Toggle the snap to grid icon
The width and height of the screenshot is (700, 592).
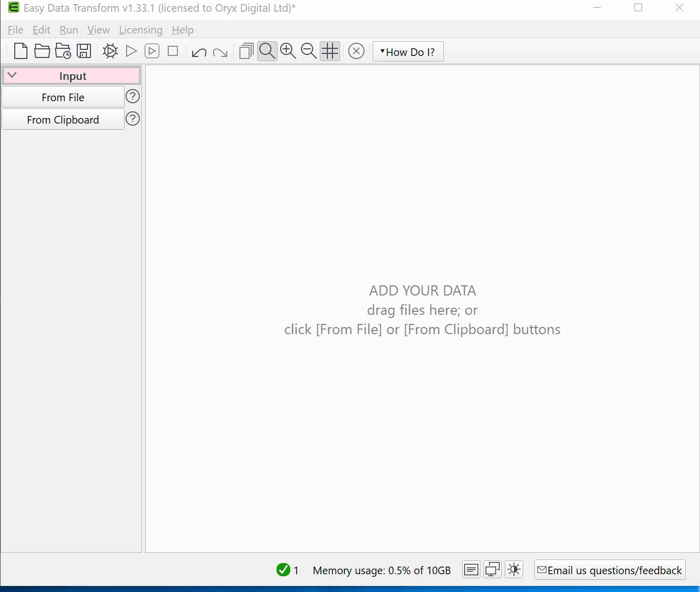[x=330, y=51]
